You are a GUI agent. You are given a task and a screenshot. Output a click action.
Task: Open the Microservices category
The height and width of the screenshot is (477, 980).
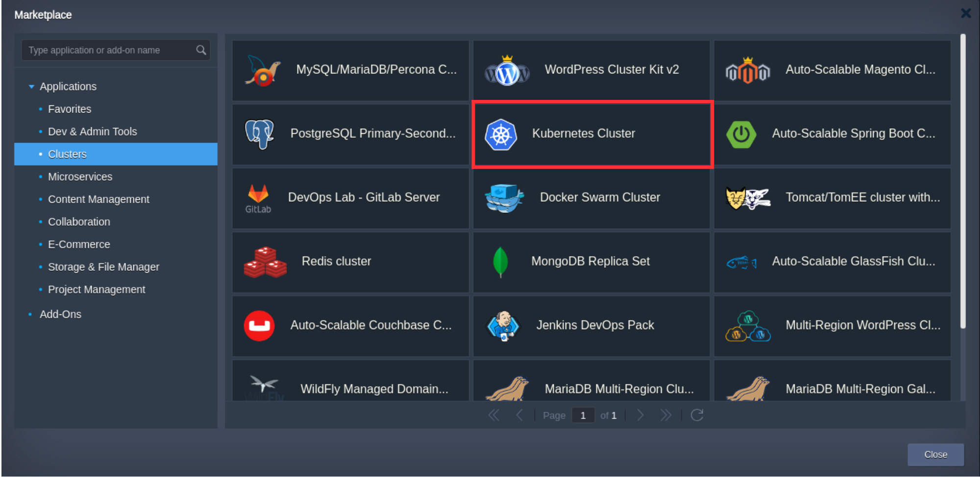[x=80, y=177]
